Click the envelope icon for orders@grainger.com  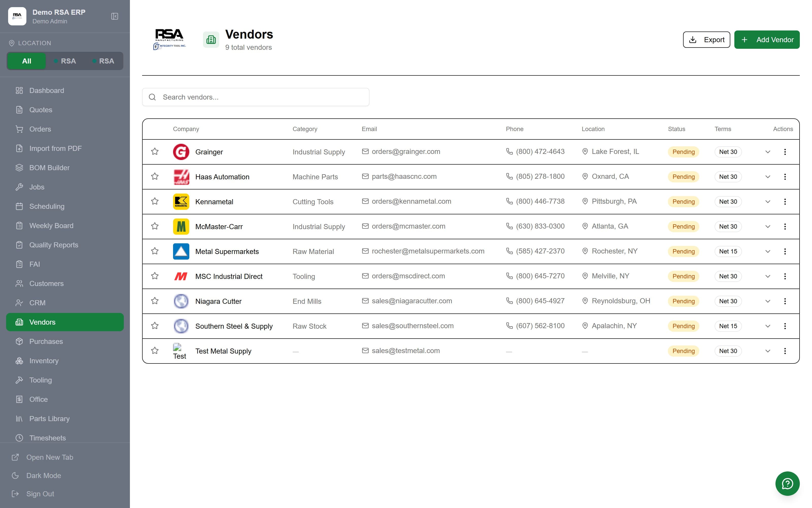point(365,152)
